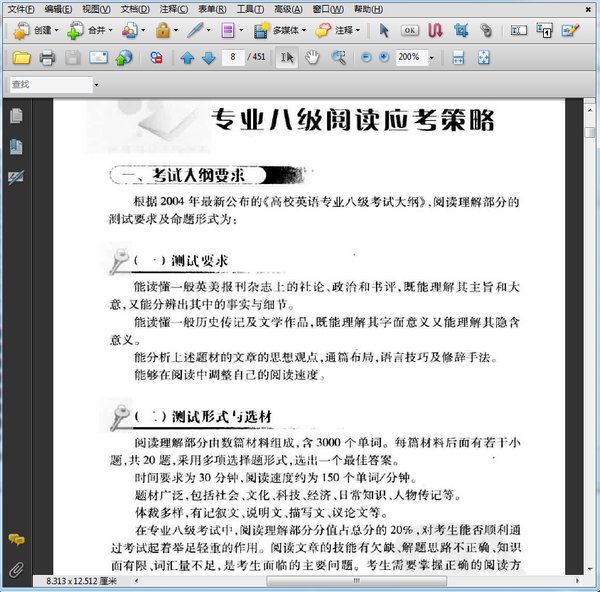Click the security padlock icon
Image resolution: width=600 pixels, height=592 pixels.
(x=163, y=30)
